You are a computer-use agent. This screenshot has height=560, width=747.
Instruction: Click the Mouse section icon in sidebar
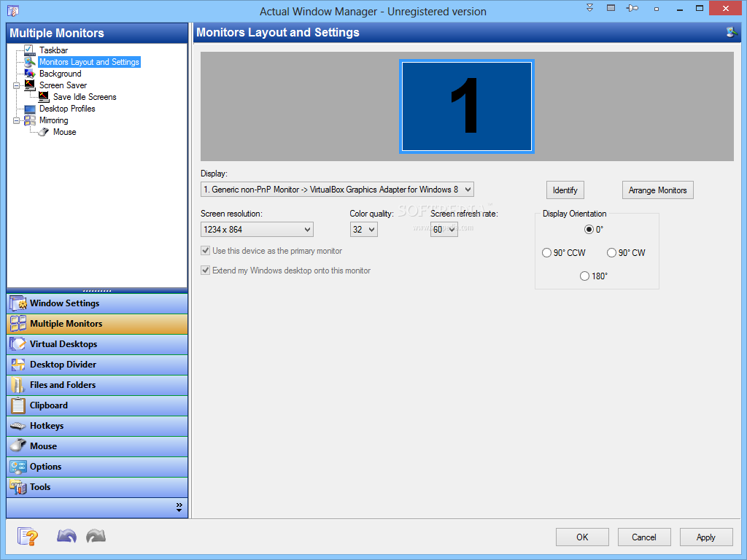(18, 446)
